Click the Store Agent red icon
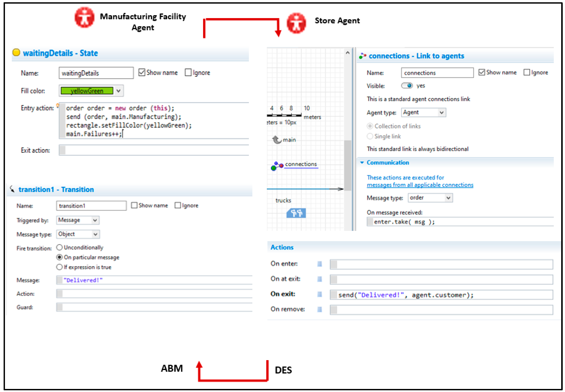Image resolution: width=565 pixels, height=392 pixels. (297, 23)
